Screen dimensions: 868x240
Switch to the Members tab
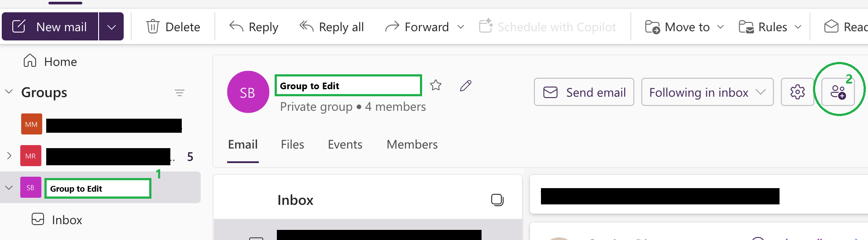click(x=412, y=145)
